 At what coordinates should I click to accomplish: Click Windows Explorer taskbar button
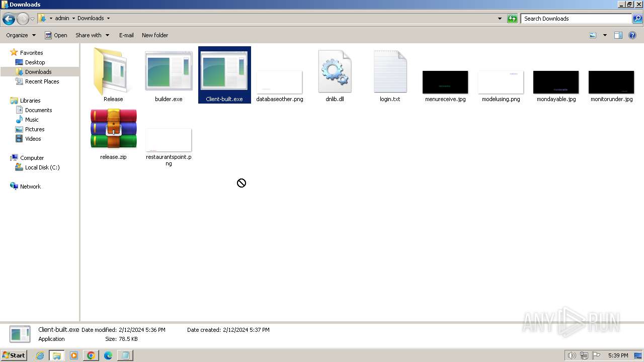pyautogui.click(x=56, y=355)
